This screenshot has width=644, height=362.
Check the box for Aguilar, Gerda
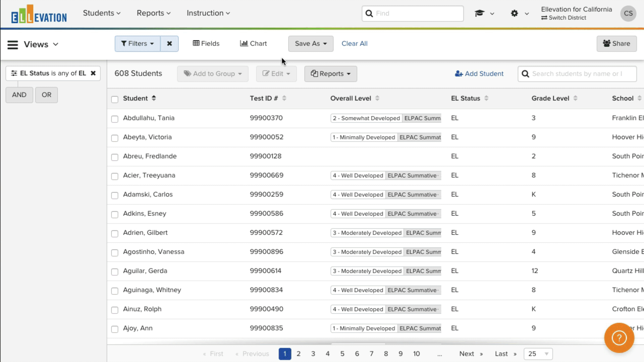tap(115, 272)
